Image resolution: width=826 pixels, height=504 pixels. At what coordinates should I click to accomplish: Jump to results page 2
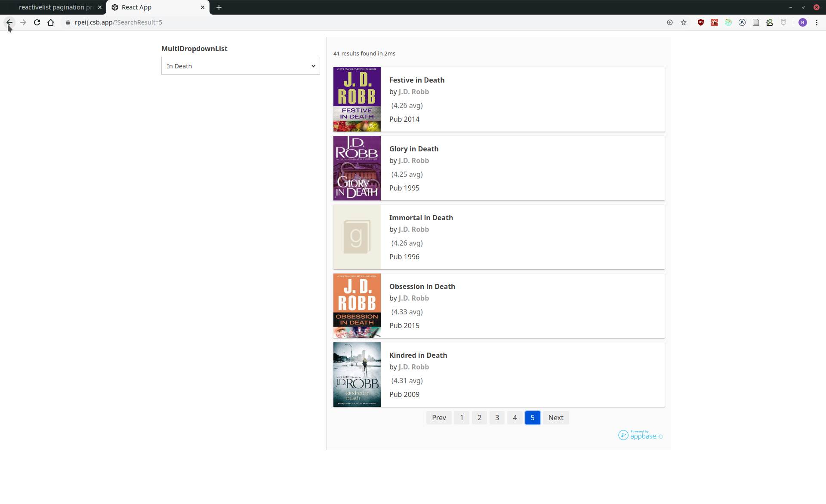(479, 418)
